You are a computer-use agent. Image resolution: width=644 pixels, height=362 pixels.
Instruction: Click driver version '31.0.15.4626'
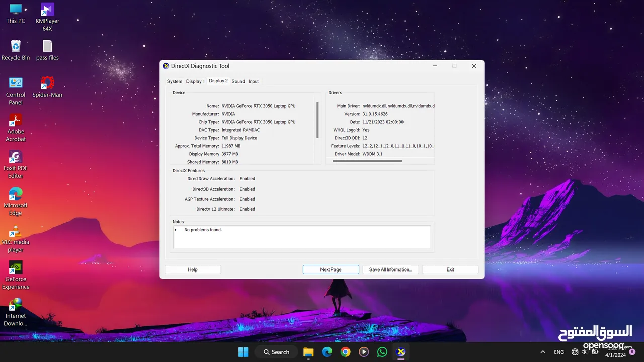(375, 114)
